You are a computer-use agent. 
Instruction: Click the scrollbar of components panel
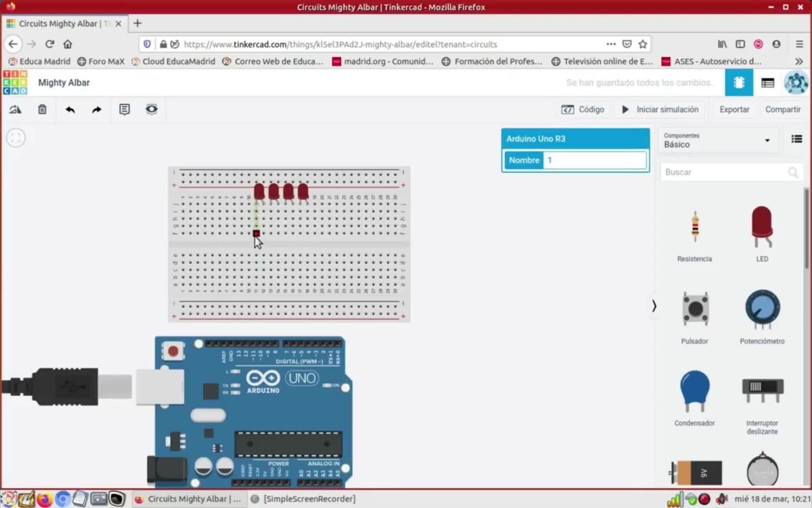pos(806,230)
